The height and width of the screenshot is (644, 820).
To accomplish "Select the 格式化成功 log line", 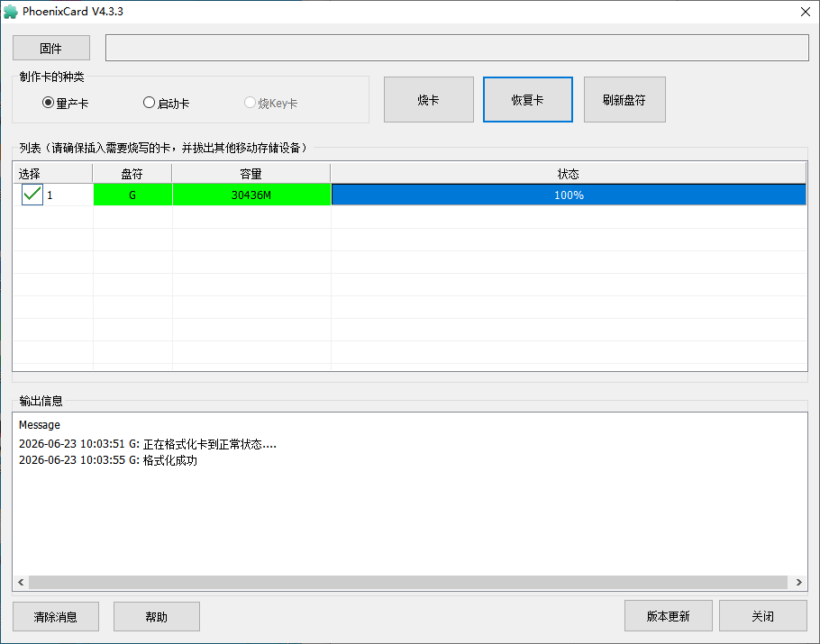I will pyautogui.click(x=108, y=460).
